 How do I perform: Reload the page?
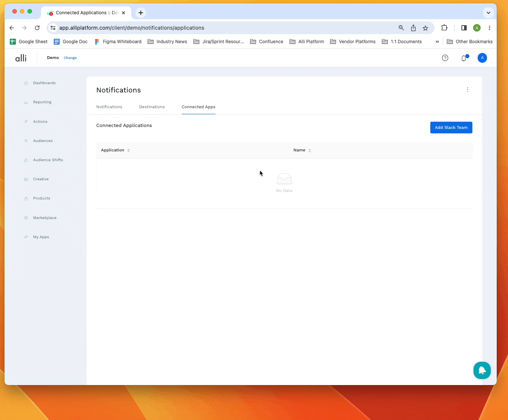click(x=37, y=28)
